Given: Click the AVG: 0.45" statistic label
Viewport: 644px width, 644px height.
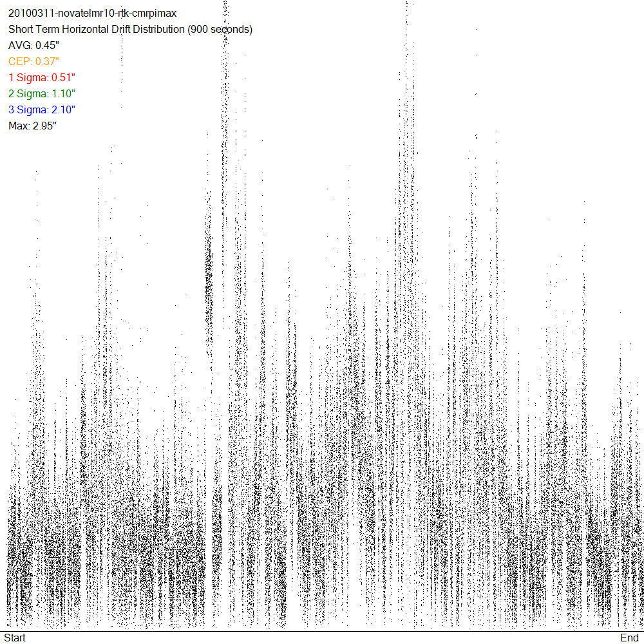Looking at the screenshot, I should coord(33,46).
